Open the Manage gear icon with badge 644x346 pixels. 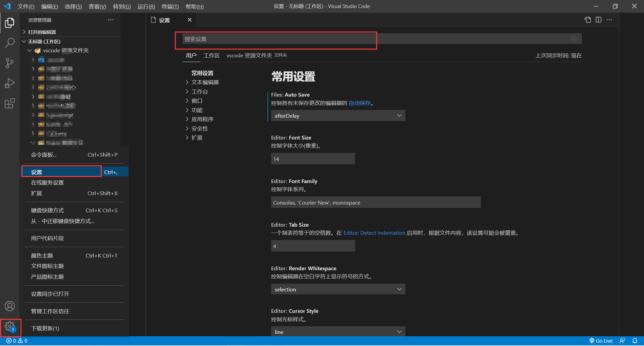coord(10,327)
